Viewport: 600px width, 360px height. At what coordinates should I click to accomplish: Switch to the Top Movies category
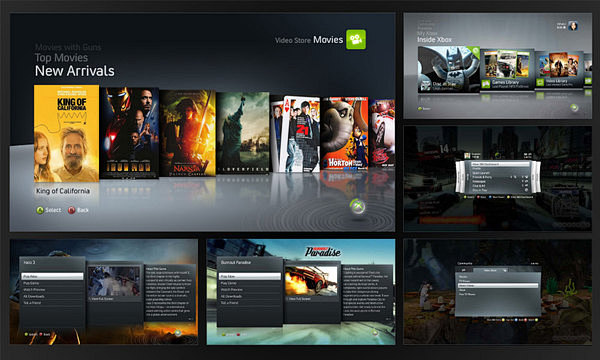[x=61, y=58]
